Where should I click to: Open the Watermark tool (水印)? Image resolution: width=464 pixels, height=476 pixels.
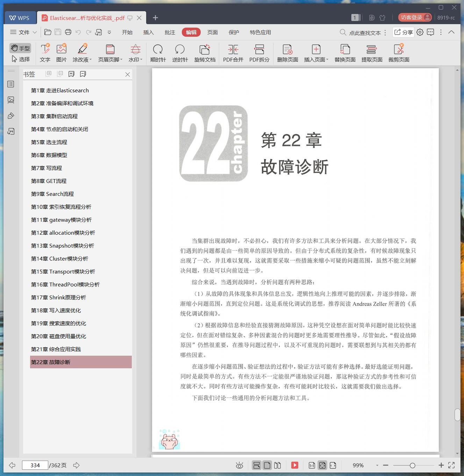click(x=135, y=53)
